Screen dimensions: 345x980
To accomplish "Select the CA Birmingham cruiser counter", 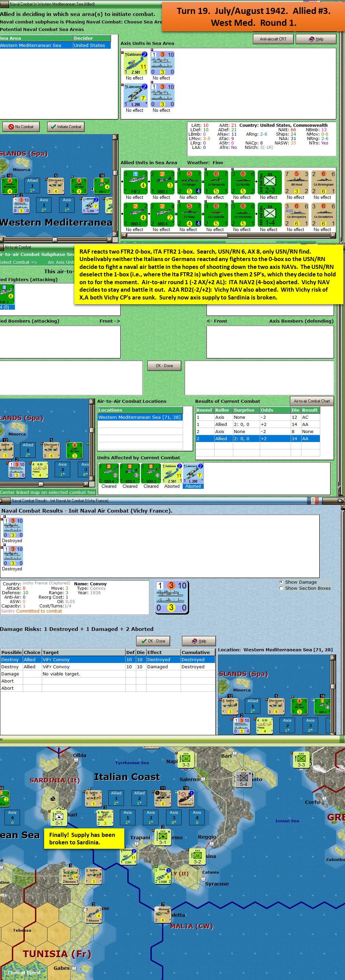I will click(323, 183).
